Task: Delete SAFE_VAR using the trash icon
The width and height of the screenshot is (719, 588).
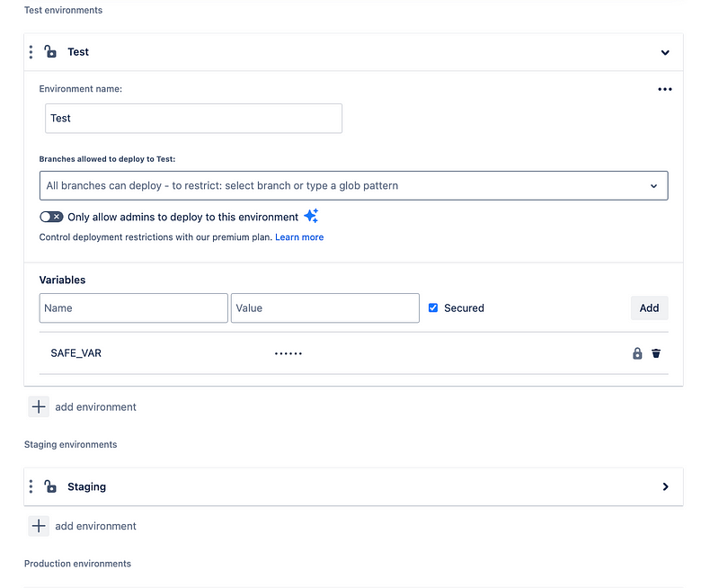Action: (x=656, y=353)
